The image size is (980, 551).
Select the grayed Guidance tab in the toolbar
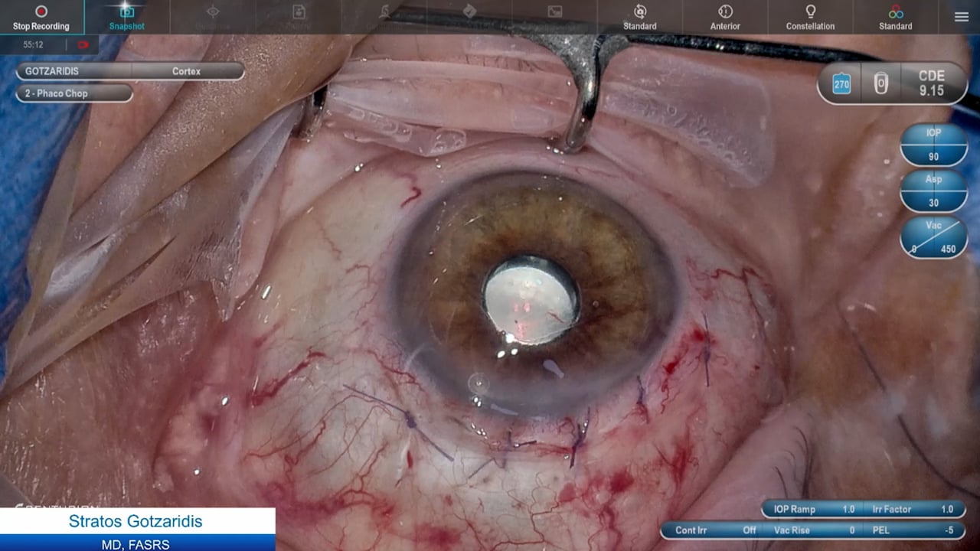point(213,17)
